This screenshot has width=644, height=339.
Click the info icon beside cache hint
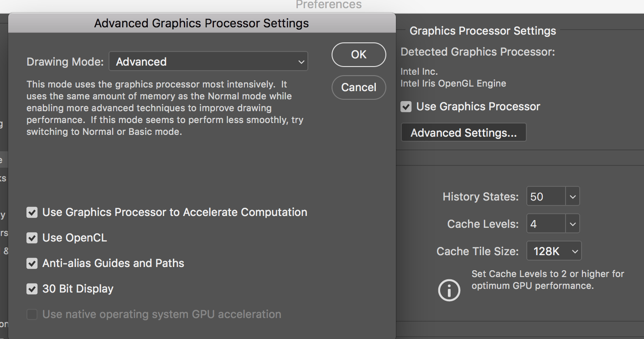tap(449, 290)
